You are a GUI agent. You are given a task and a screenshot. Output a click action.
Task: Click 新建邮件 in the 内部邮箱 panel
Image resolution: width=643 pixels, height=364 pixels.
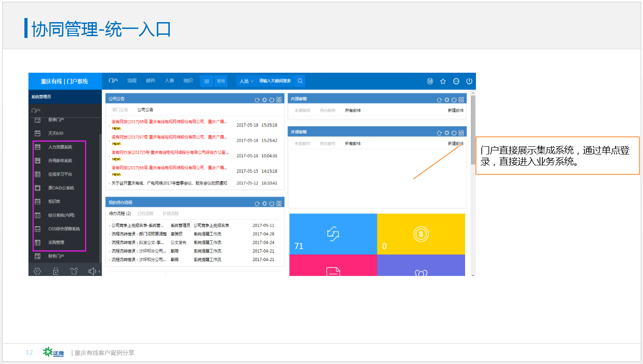tap(456, 110)
